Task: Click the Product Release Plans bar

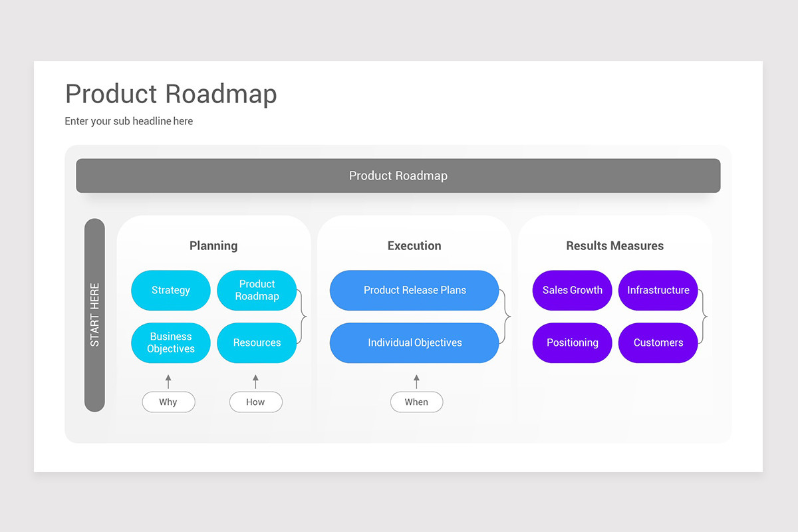Action: (x=414, y=290)
